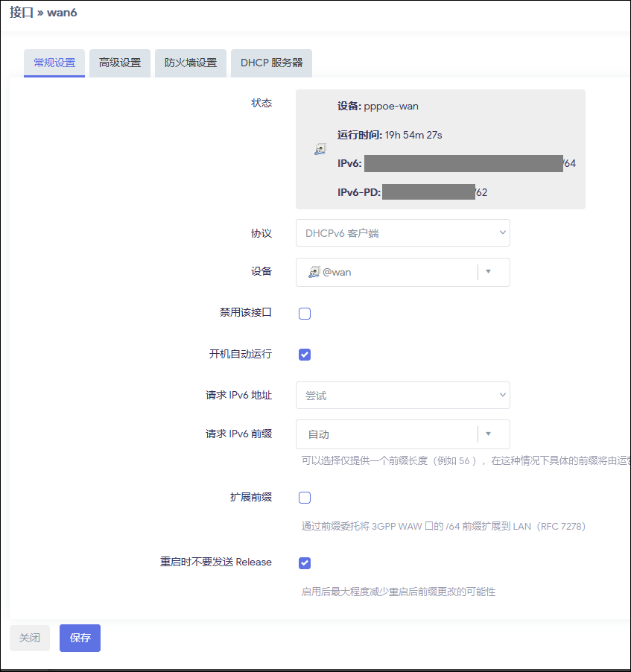Image resolution: width=631 pixels, height=672 pixels.
Task: Expand the 请求 IPv6 地址 dropdown
Action: (x=402, y=396)
